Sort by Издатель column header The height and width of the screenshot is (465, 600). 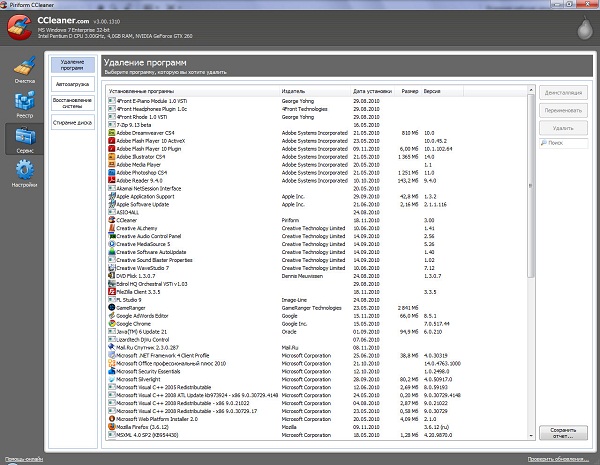coord(315,91)
